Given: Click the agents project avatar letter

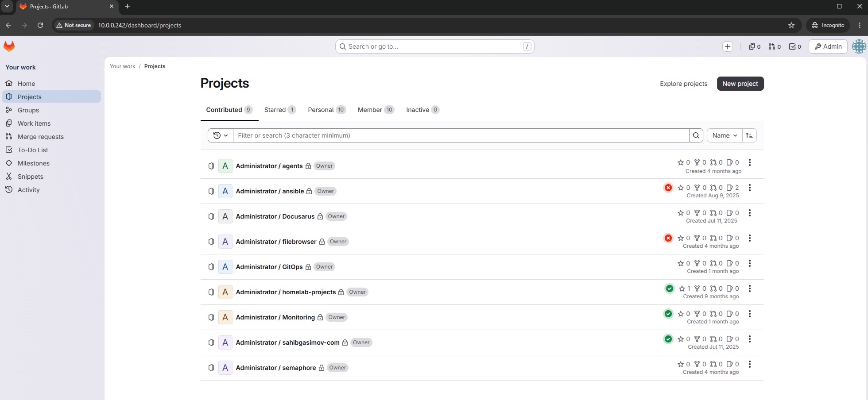Looking at the screenshot, I should [x=225, y=166].
